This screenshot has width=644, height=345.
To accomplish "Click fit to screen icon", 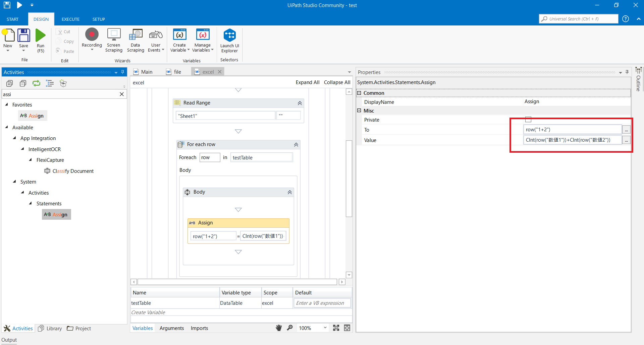I will click(x=336, y=328).
